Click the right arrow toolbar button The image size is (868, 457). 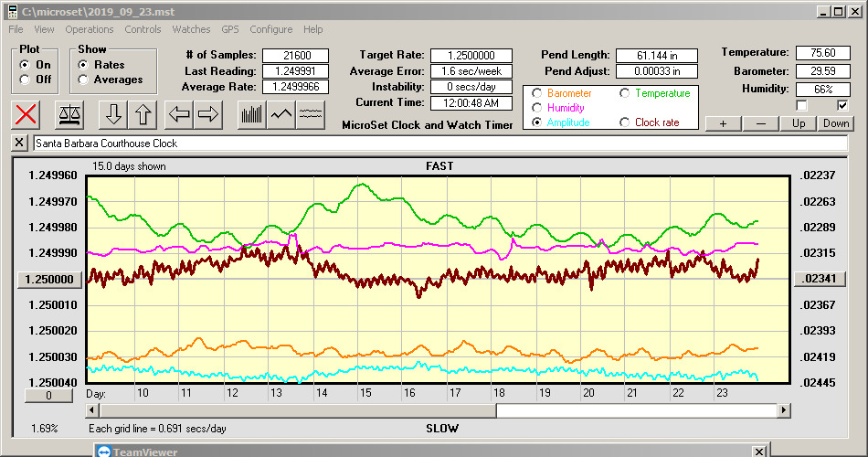pyautogui.click(x=208, y=114)
